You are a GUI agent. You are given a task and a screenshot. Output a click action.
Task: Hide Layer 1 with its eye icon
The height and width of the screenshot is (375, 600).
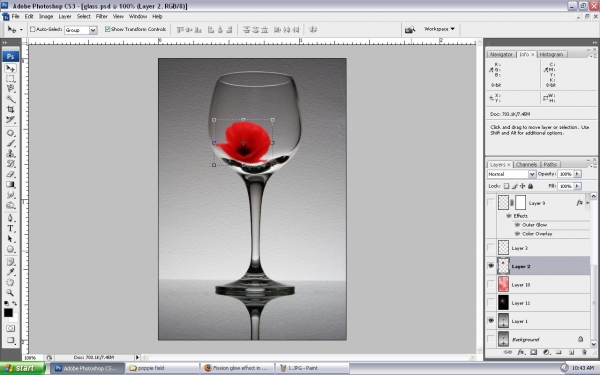click(x=491, y=321)
